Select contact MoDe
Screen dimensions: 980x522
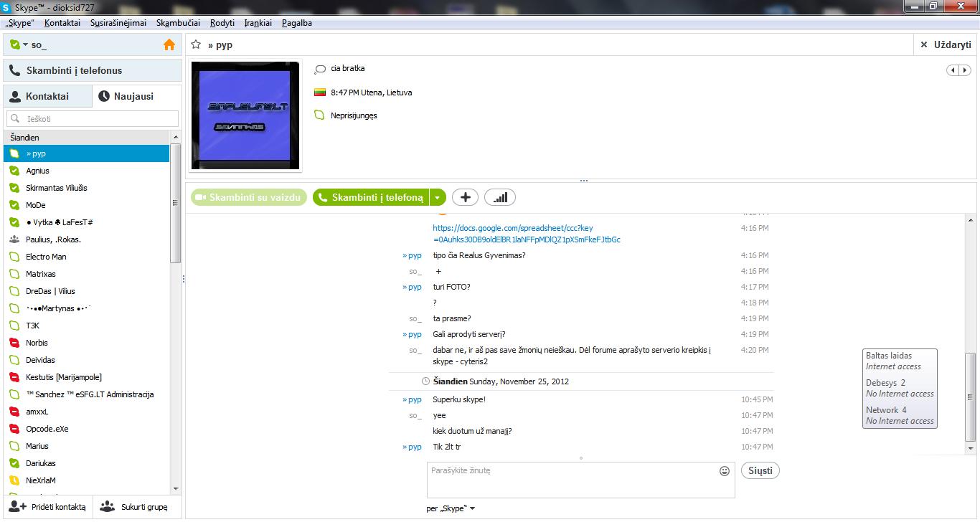coord(86,205)
